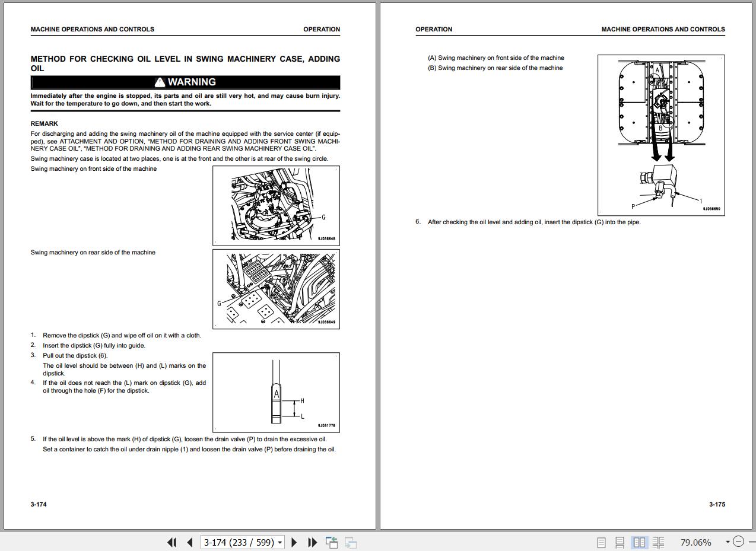Jump to the last page

[x=312, y=542]
